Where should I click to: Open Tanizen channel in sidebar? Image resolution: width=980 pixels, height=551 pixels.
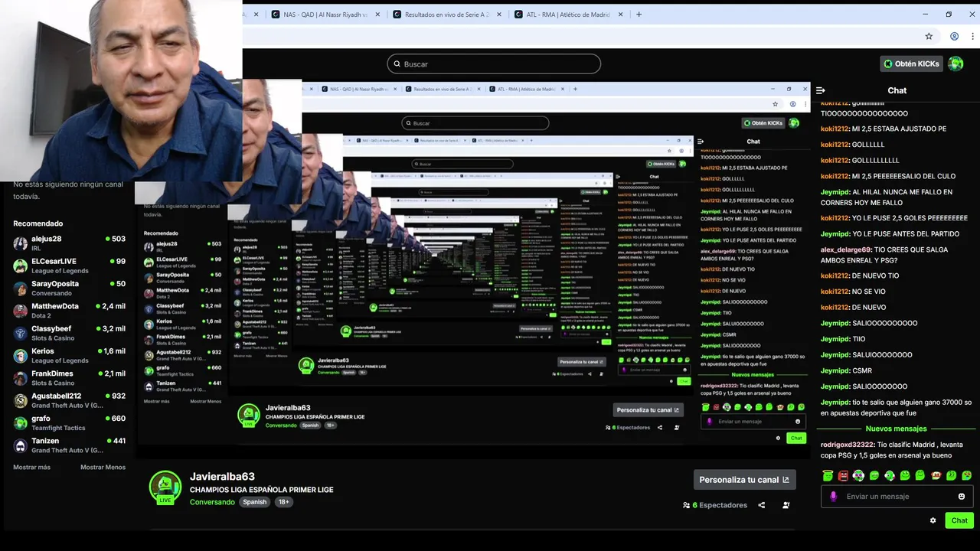(69, 445)
